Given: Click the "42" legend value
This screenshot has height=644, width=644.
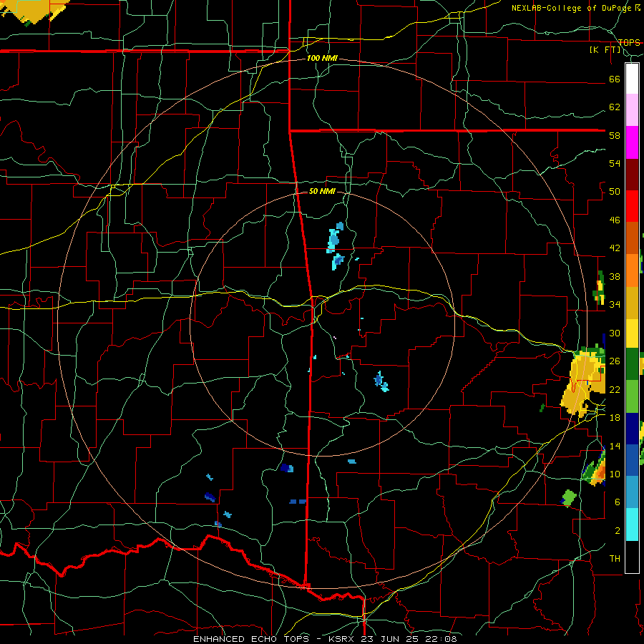Looking at the screenshot, I should point(615,248).
